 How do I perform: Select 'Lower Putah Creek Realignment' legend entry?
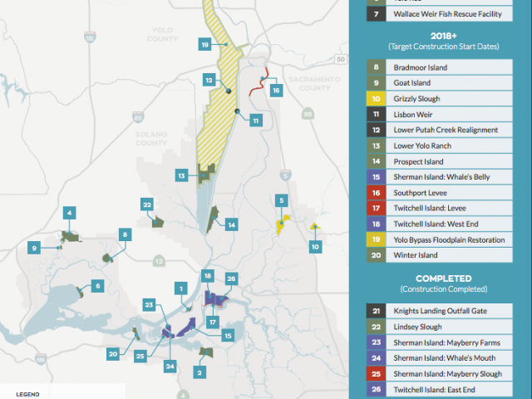pos(440,130)
